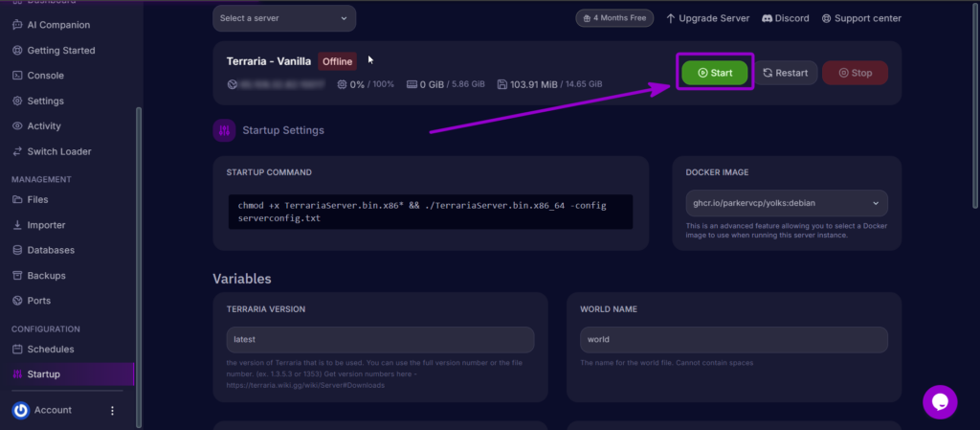Open the Importer page
This screenshot has height=430, width=980.
pyautogui.click(x=46, y=225)
